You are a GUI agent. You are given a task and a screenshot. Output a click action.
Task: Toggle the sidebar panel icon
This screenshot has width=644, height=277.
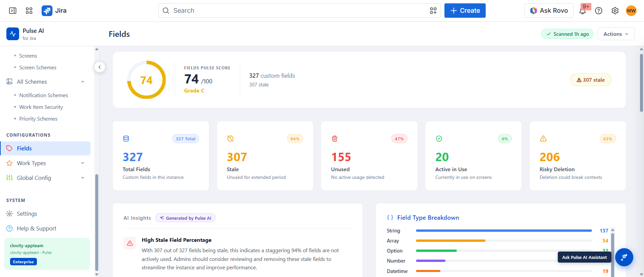click(x=13, y=11)
